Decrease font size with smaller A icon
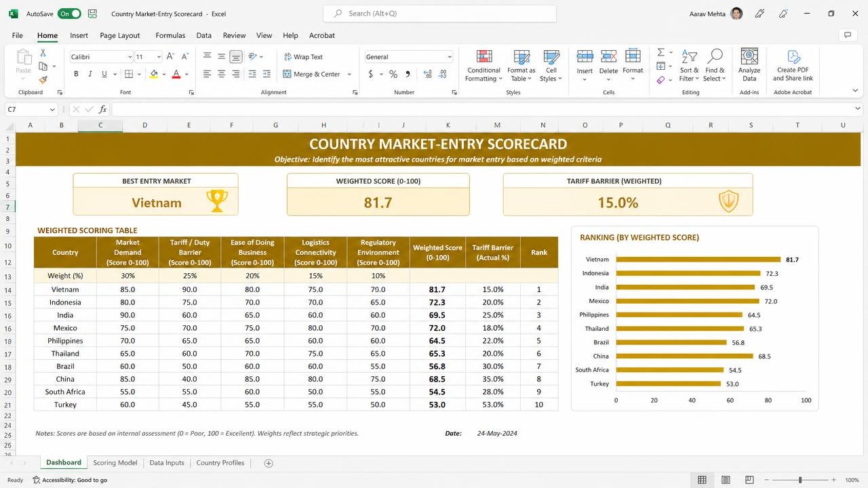 (x=184, y=57)
